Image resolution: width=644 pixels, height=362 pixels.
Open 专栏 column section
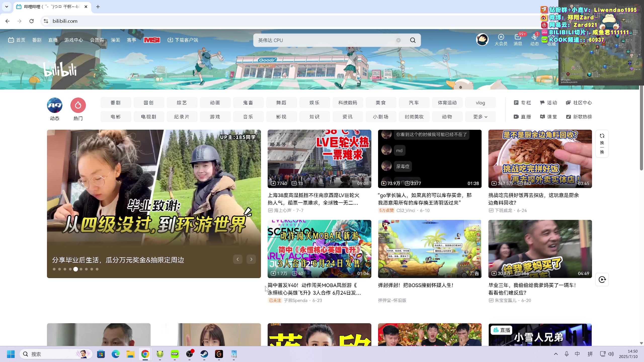click(x=522, y=103)
